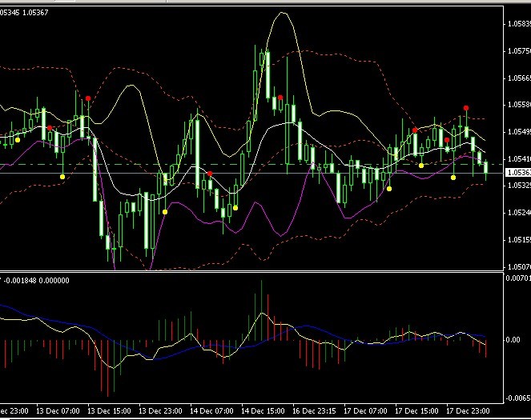Click the 1.0566 price scale label
Image resolution: width=531 pixels, height=420 pixels.
coord(519,78)
